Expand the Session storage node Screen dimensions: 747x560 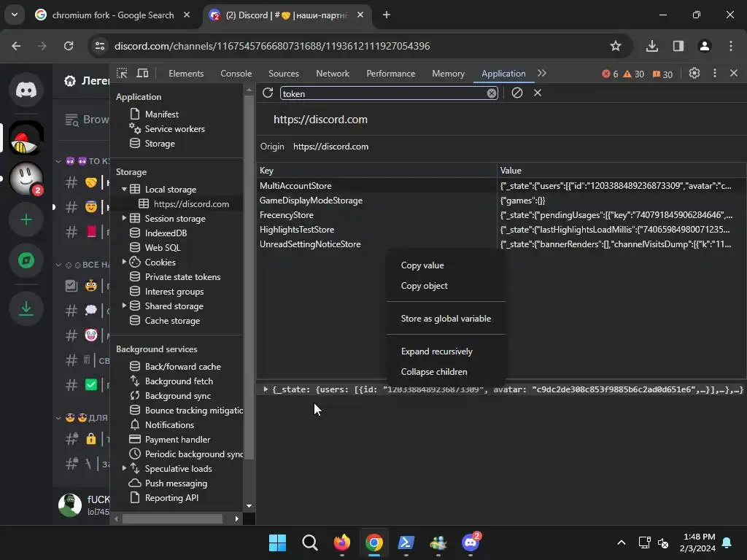(x=124, y=218)
